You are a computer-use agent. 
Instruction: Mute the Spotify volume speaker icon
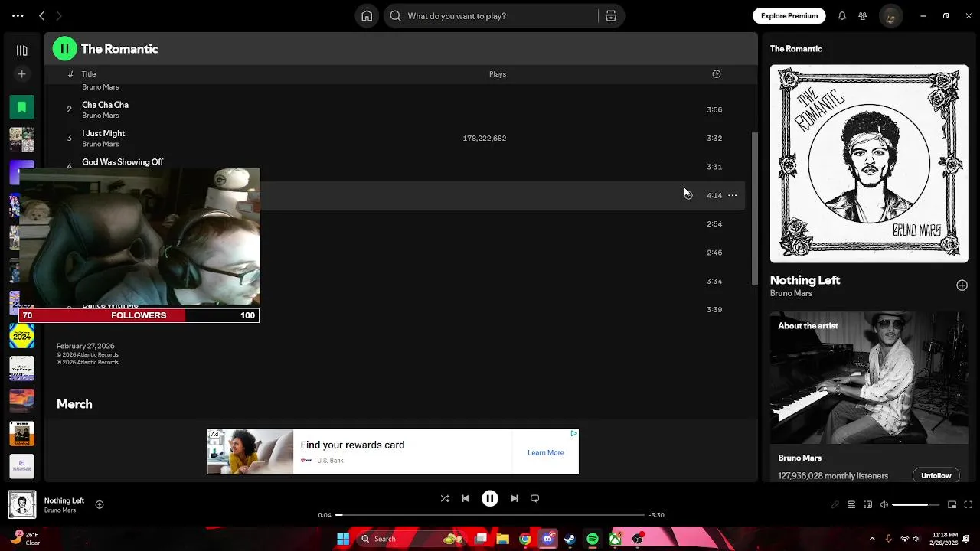point(884,504)
